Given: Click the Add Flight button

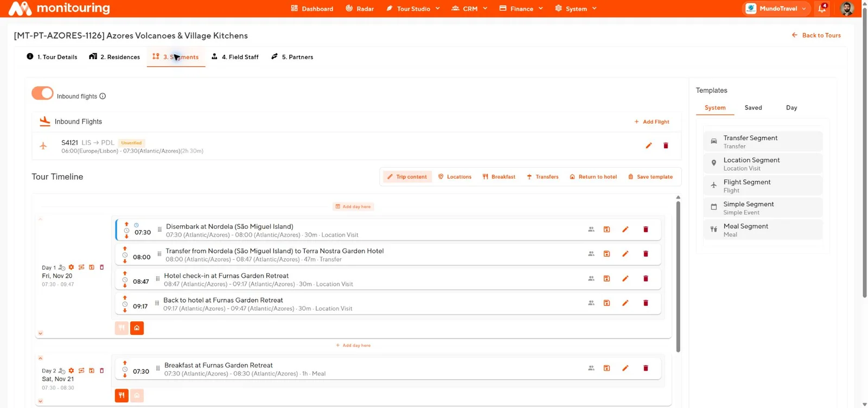Looking at the screenshot, I should coord(652,122).
